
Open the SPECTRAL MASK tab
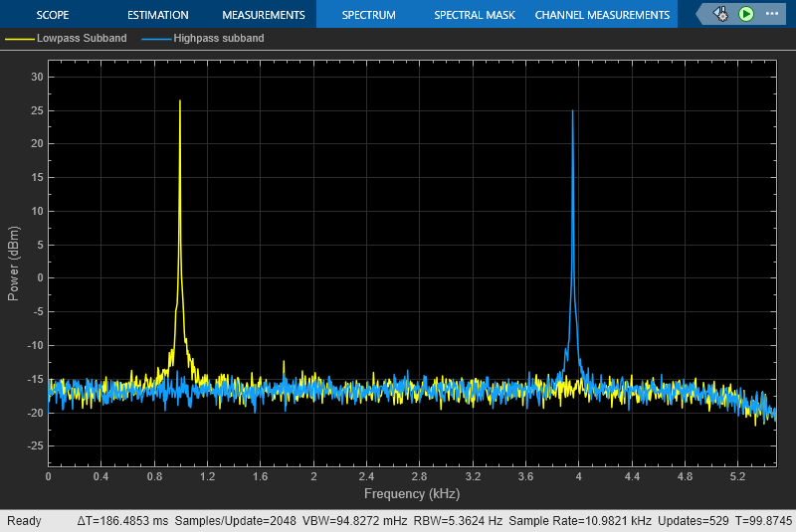point(475,15)
